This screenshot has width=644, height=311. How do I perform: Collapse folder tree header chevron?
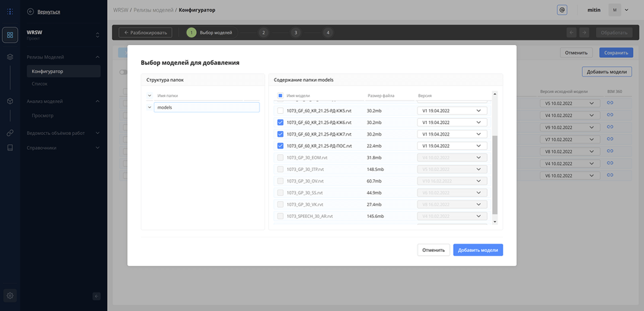point(148,96)
